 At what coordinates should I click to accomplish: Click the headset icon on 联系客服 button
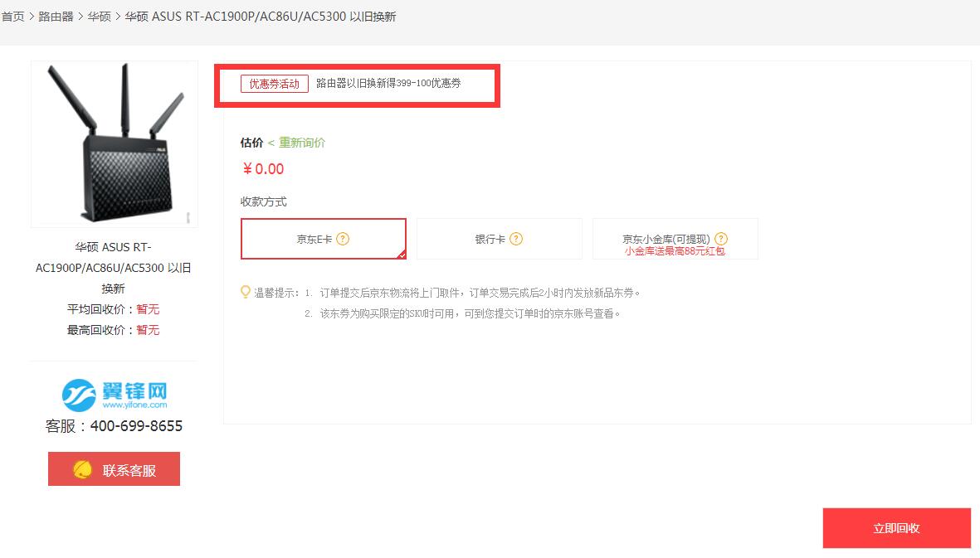pos(82,469)
